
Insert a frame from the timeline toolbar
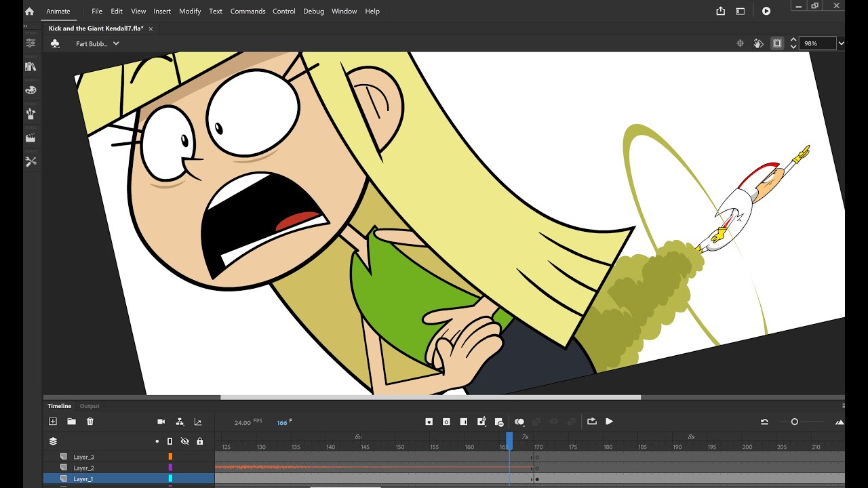click(x=464, y=422)
